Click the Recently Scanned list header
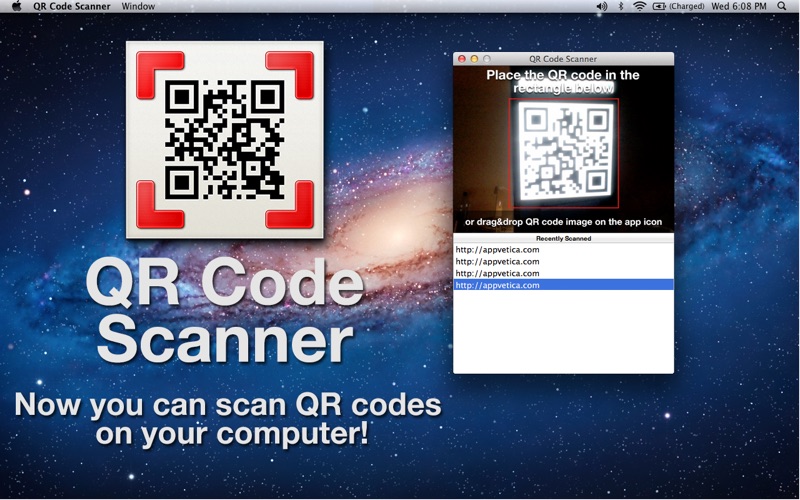800x500 pixels. (x=563, y=238)
